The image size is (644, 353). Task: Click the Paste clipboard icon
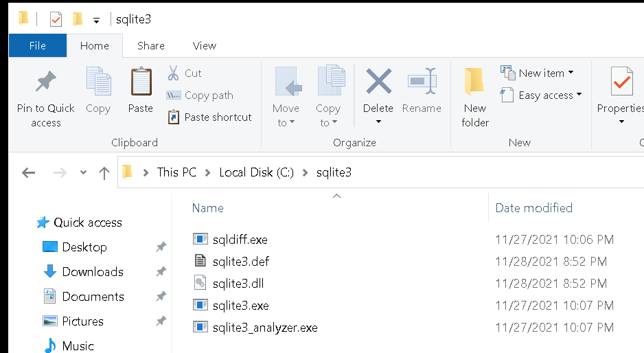click(x=141, y=81)
